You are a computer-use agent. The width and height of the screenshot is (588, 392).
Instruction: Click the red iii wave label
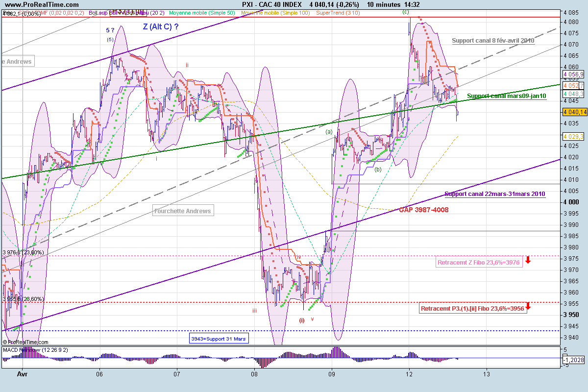[255, 311]
